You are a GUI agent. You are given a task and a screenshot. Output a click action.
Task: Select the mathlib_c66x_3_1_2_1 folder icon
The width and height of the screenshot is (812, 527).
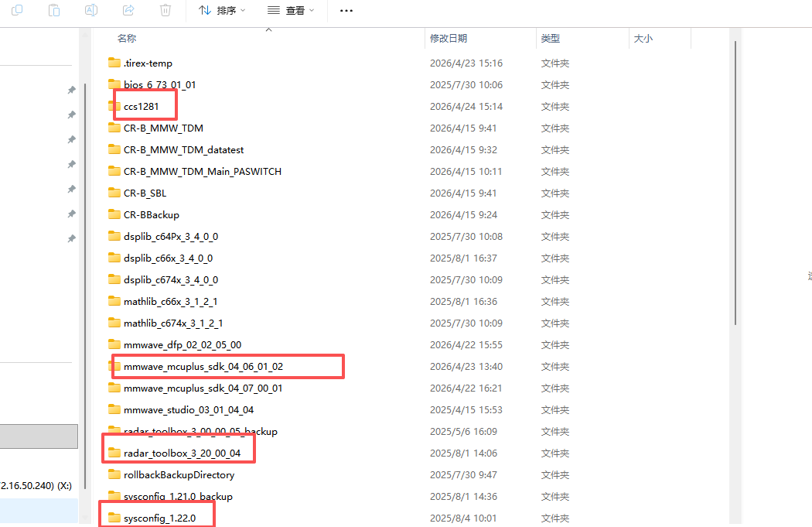point(114,301)
